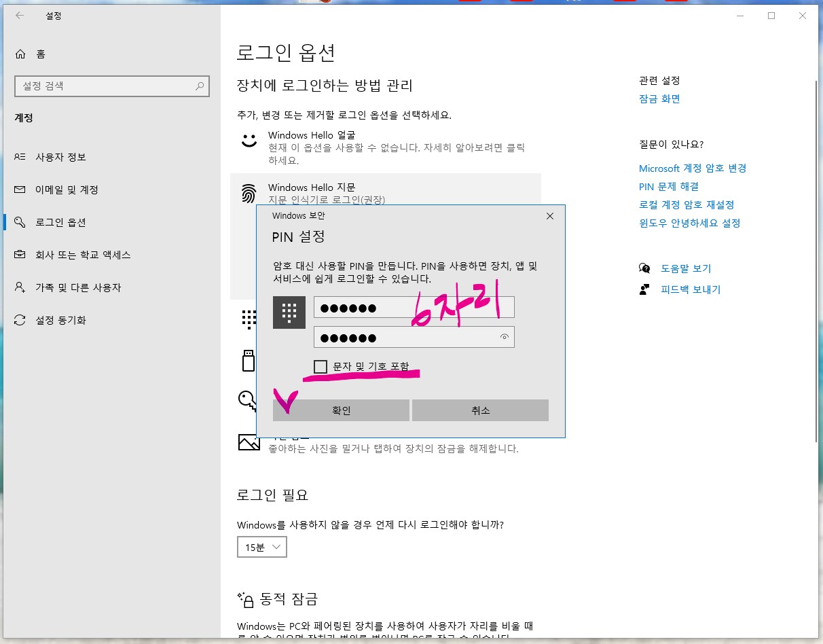Open 이메일 및 계정 in the sidebar
The width and height of the screenshot is (823, 644).
[x=67, y=190]
